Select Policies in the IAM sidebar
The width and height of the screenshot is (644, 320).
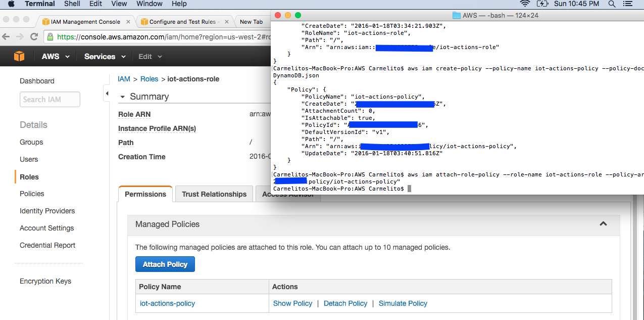[x=32, y=194]
